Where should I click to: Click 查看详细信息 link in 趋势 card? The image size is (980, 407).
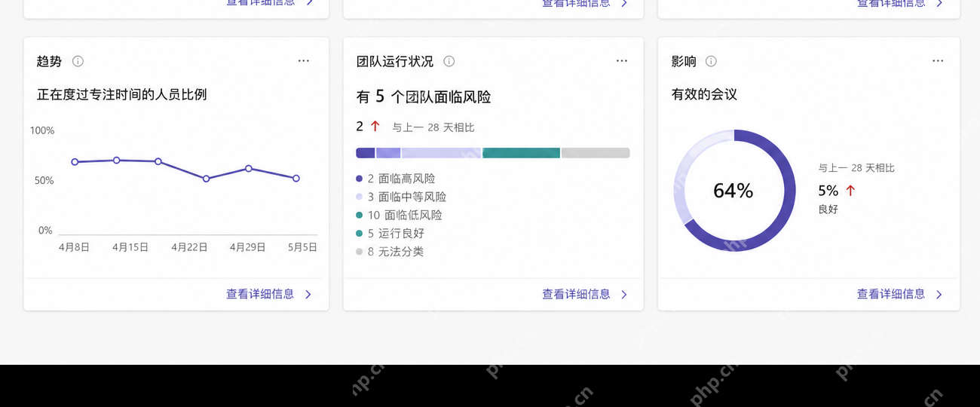tap(260, 294)
